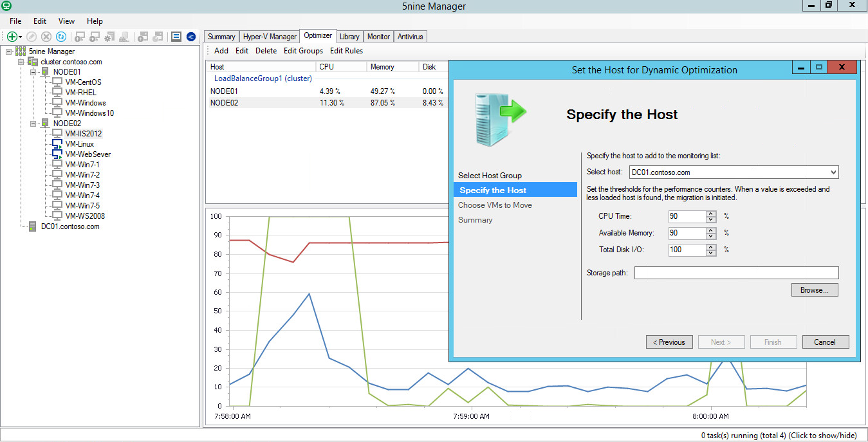Click the CPU column header

click(x=341, y=67)
